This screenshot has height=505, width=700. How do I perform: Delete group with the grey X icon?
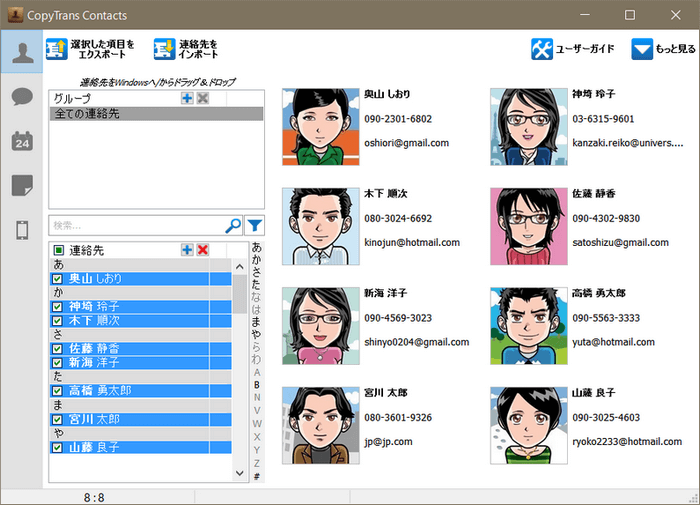point(203,98)
